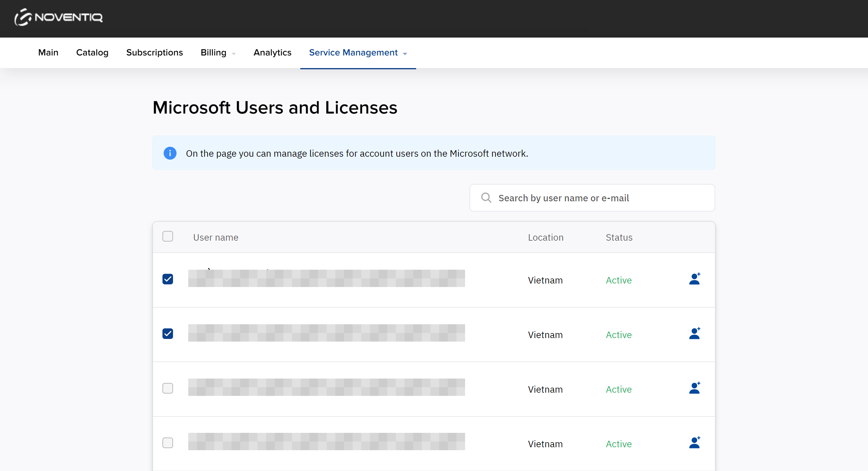
Task: Click assign license icon in fourth row
Action: coord(694,443)
